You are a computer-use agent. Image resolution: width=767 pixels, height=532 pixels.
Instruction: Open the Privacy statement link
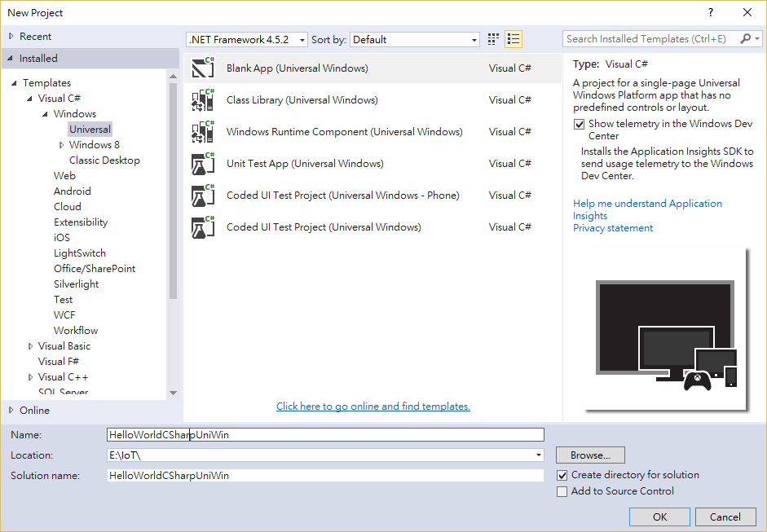click(x=613, y=228)
